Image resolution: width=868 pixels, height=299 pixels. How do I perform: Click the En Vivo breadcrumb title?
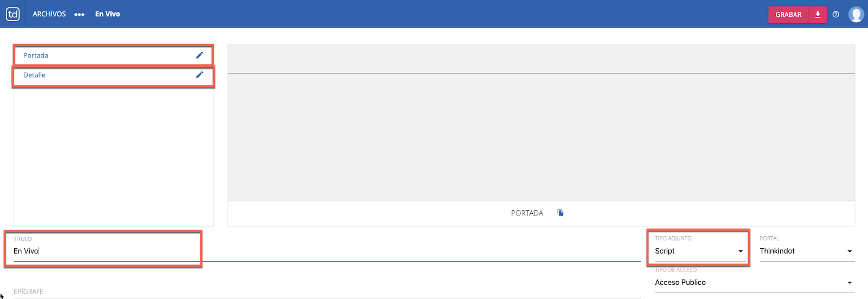click(x=107, y=14)
